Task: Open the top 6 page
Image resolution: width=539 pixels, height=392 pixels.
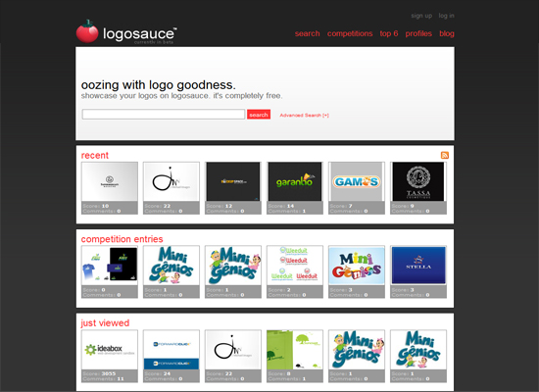Action: pos(389,33)
